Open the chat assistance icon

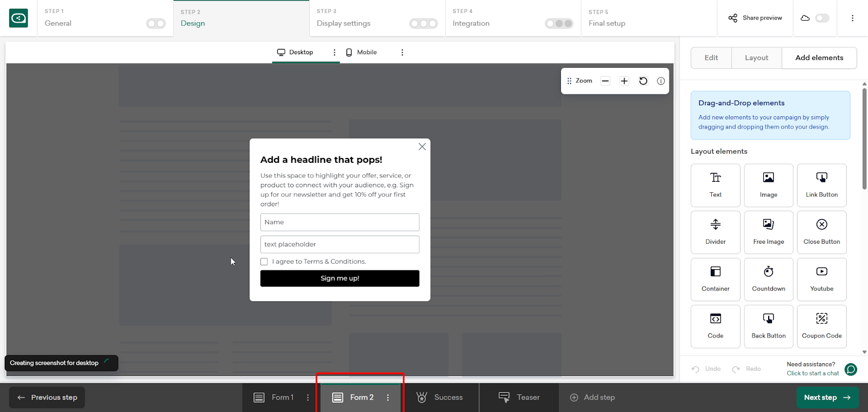pyautogui.click(x=851, y=369)
